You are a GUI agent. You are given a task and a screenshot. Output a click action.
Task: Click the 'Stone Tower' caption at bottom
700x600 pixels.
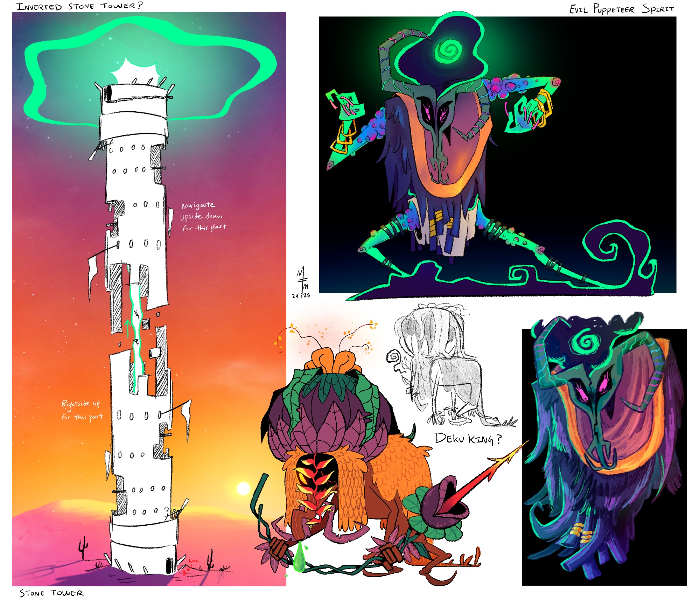pyautogui.click(x=51, y=593)
